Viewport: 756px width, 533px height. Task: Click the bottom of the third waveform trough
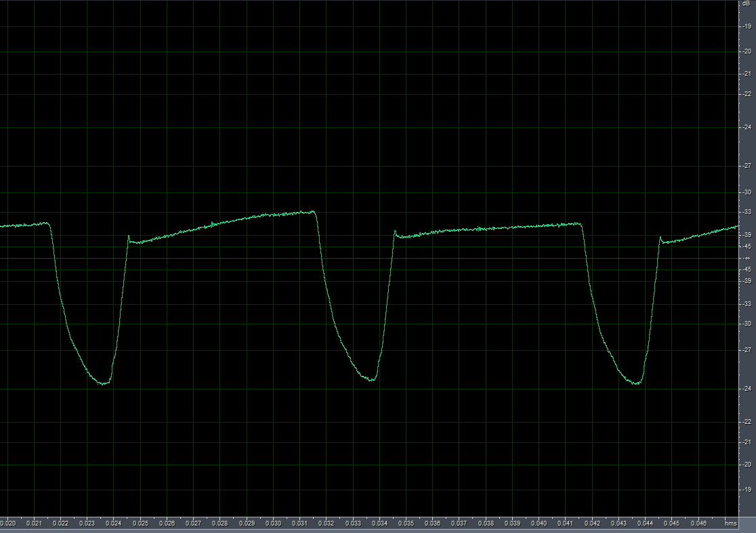click(x=635, y=384)
